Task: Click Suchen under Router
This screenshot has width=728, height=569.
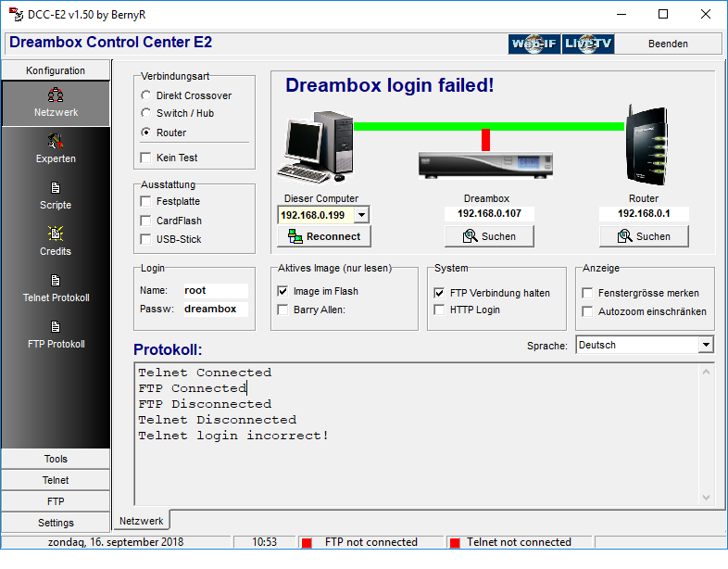Action: (x=644, y=236)
